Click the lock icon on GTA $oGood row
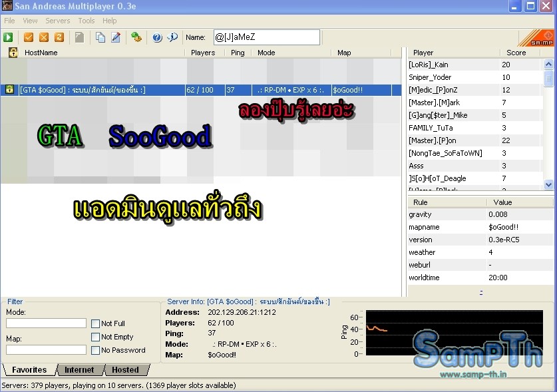The image size is (557, 392). click(x=9, y=90)
